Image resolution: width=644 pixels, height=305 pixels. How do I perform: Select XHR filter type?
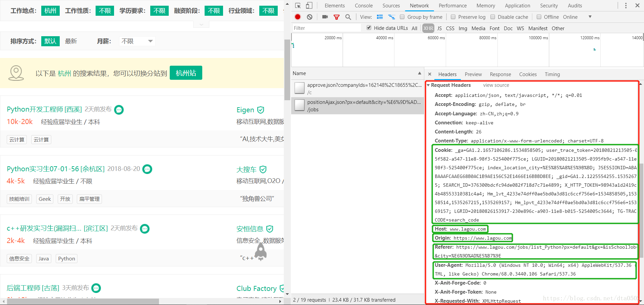point(428,28)
